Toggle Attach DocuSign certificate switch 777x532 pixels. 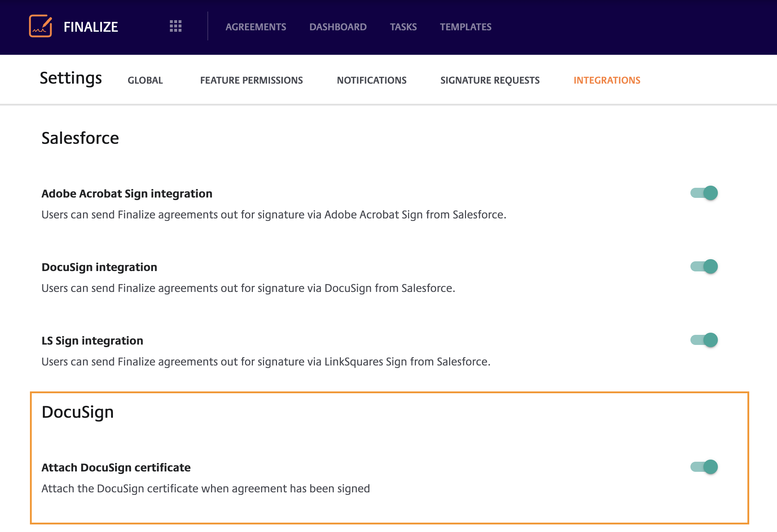704,467
